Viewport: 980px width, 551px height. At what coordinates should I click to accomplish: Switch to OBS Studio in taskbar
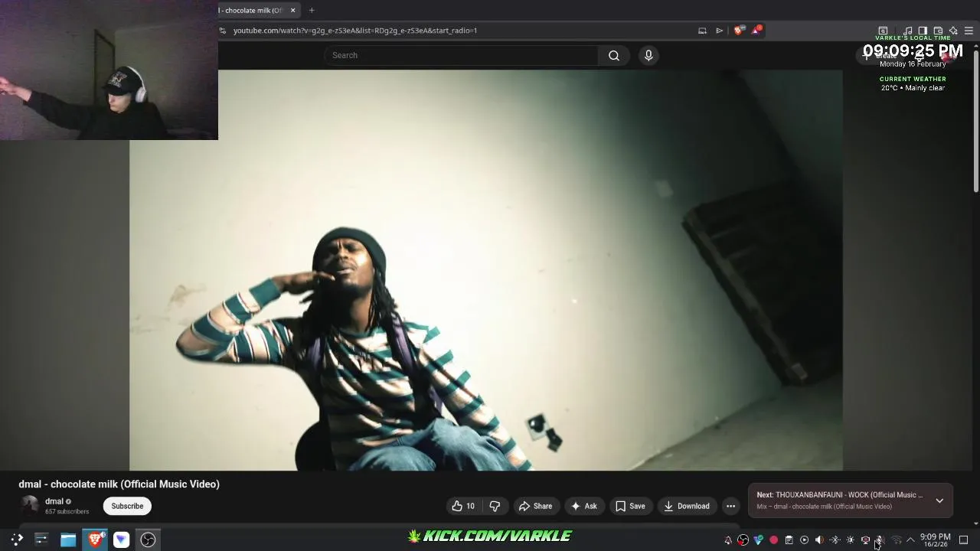(149, 540)
